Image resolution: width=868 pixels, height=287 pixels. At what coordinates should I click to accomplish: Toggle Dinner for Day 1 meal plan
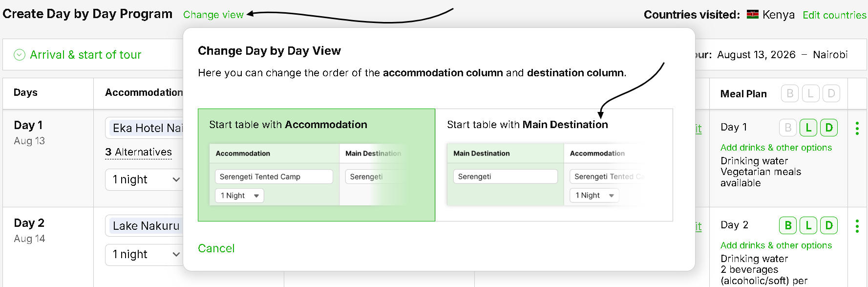[829, 128]
